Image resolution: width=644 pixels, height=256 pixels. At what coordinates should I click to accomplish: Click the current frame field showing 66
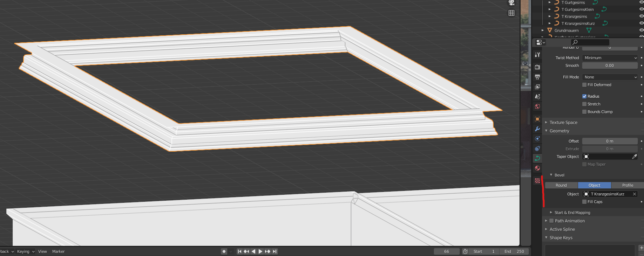(x=447, y=251)
